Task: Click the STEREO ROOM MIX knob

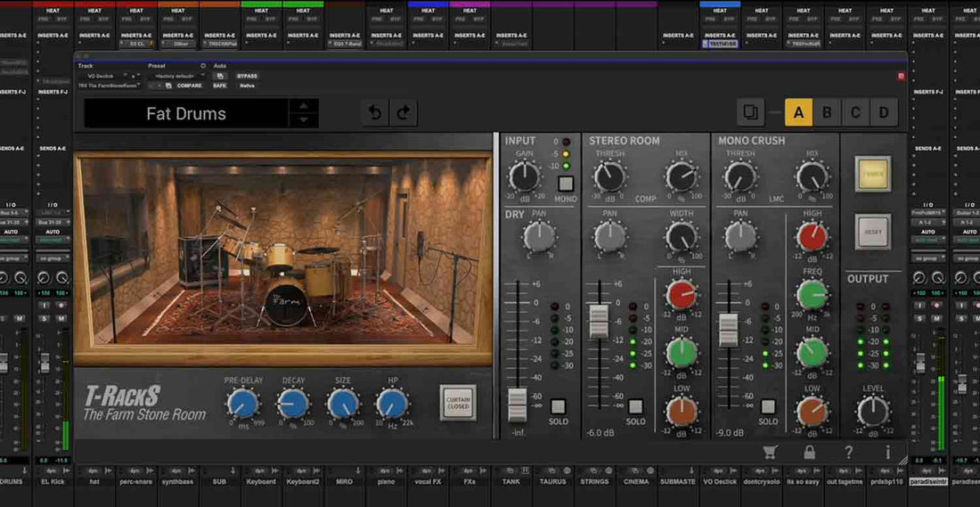Action: click(682, 176)
